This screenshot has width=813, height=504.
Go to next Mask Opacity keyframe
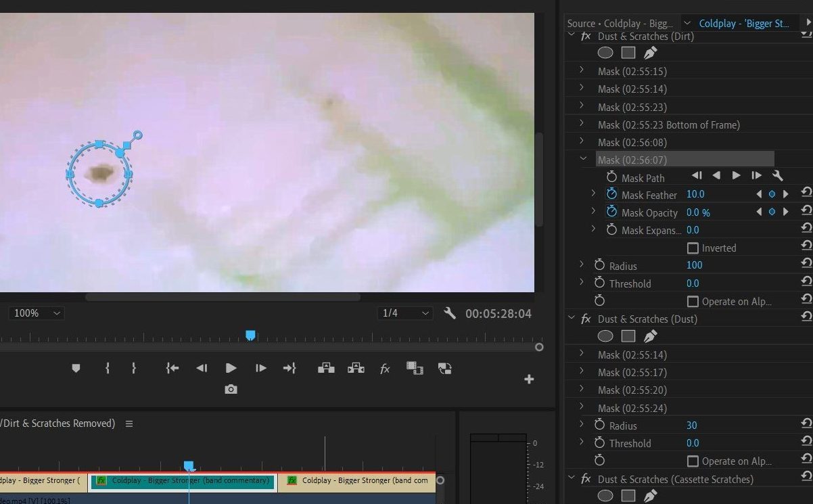[785, 212]
